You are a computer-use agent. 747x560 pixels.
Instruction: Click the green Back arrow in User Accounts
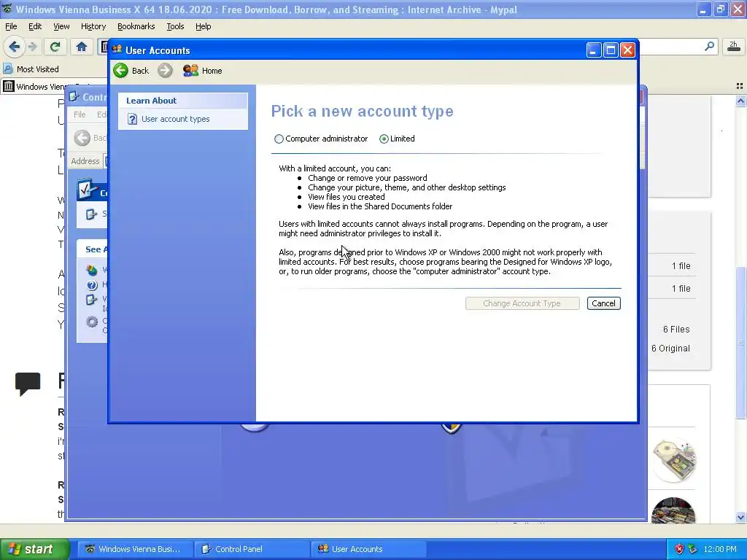tap(121, 71)
